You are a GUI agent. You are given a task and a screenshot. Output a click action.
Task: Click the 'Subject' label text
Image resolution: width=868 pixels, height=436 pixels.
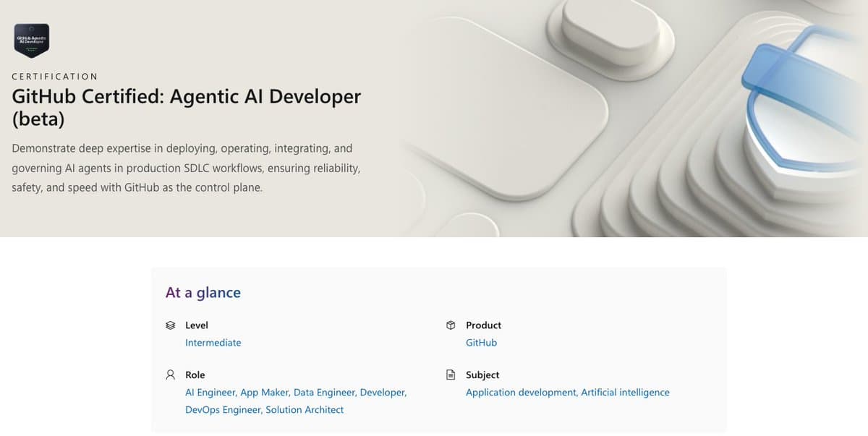coord(482,375)
